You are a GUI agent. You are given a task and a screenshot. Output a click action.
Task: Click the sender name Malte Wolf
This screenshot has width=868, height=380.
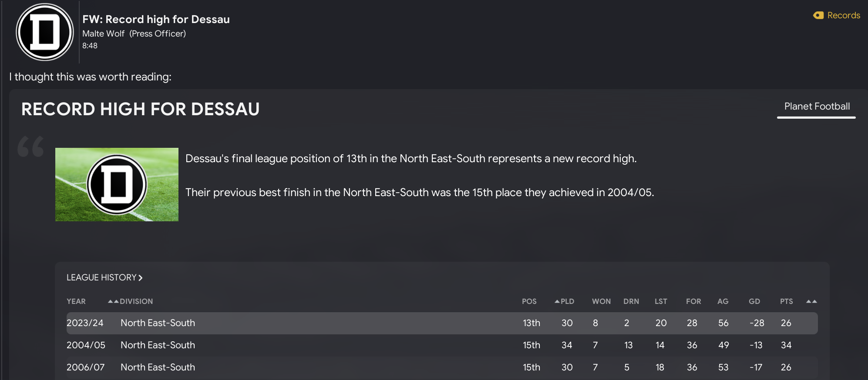coord(103,33)
